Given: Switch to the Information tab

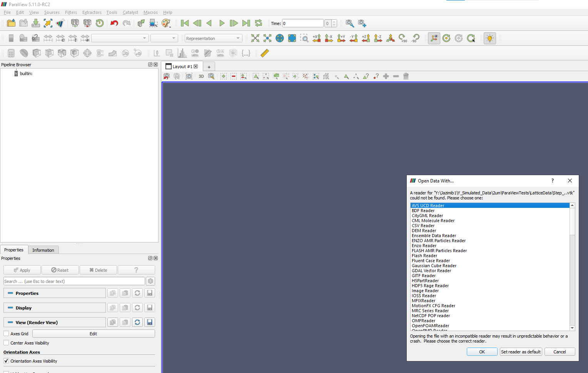Looking at the screenshot, I should 43,250.
